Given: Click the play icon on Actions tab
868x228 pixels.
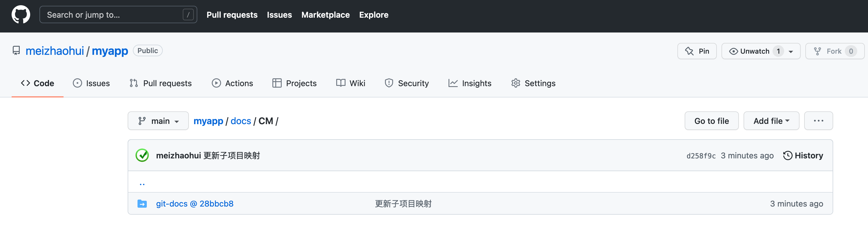Looking at the screenshot, I should pyautogui.click(x=216, y=83).
